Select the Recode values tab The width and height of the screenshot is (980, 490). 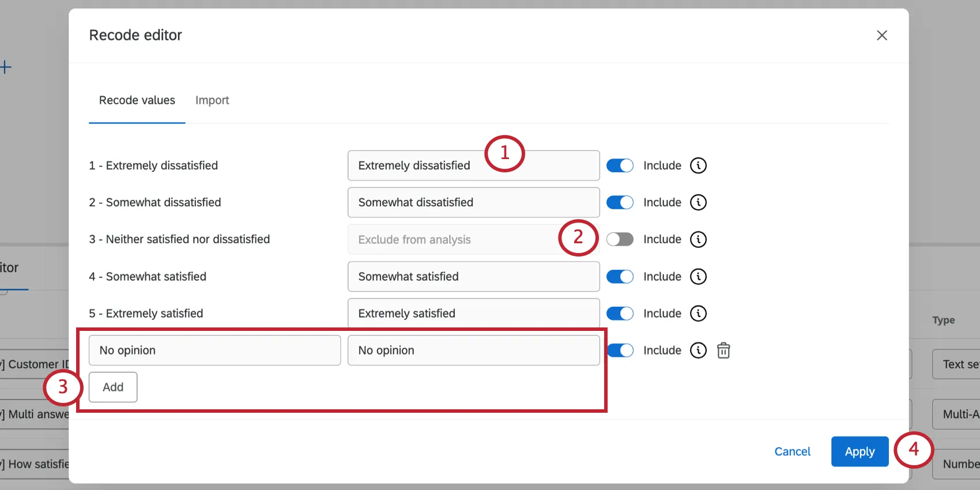137,100
